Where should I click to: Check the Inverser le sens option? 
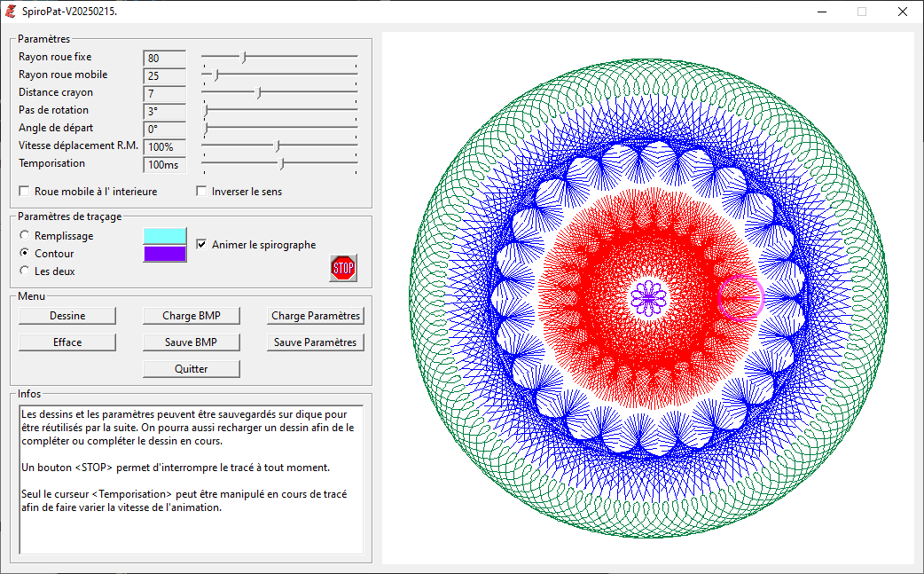click(x=202, y=192)
